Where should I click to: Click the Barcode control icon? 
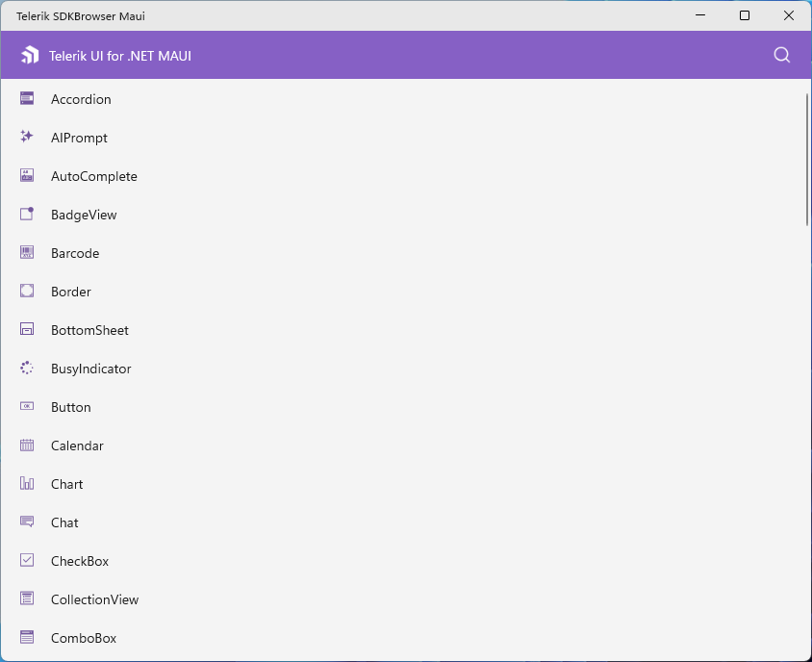pyautogui.click(x=27, y=252)
